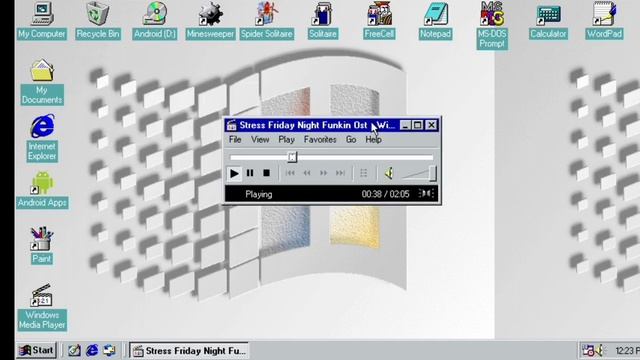Image resolution: width=640 pixels, height=360 pixels.
Task: Click the Stress Friday Night Fu... taskbar button
Action: click(x=189, y=351)
